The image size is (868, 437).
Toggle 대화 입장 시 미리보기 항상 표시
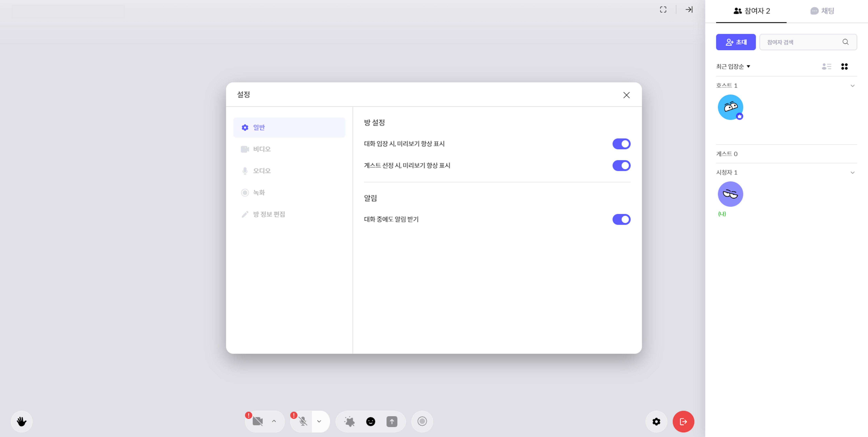pyautogui.click(x=621, y=144)
